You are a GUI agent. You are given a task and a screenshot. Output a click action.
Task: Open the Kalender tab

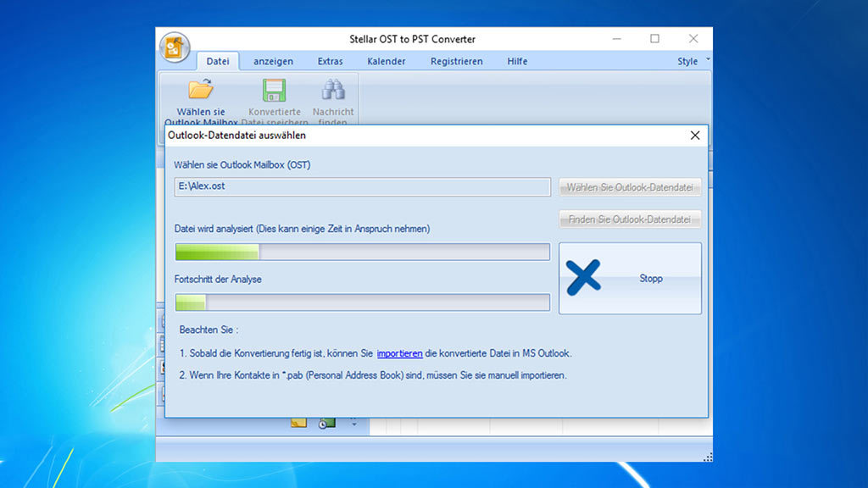387,61
